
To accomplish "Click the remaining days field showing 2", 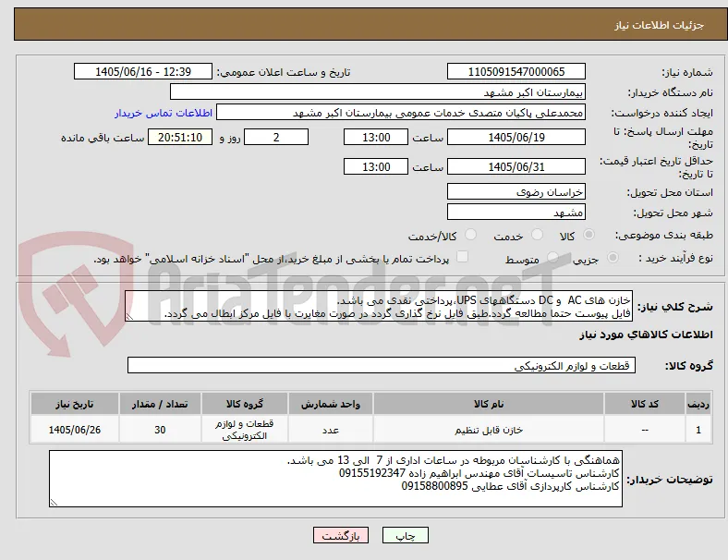I will (x=276, y=137).
